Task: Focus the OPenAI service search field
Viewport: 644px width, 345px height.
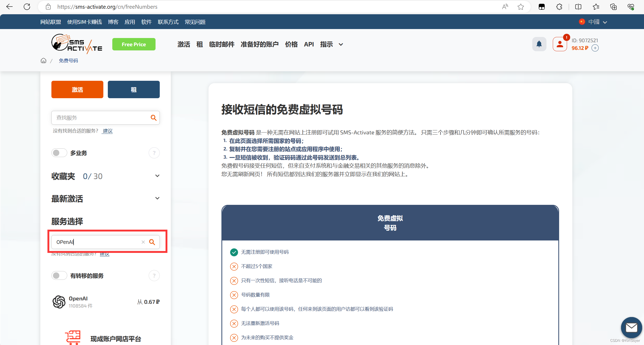Action: pyautogui.click(x=105, y=242)
